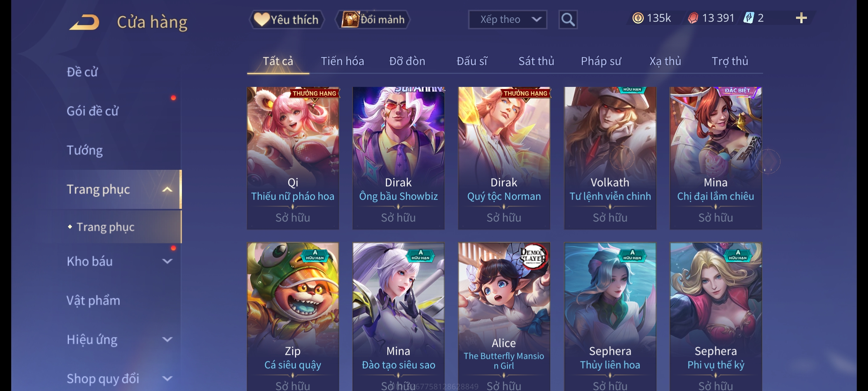This screenshot has height=391, width=868.
Task: Switch to the Sát thủ tab
Action: (x=536, y=61)
